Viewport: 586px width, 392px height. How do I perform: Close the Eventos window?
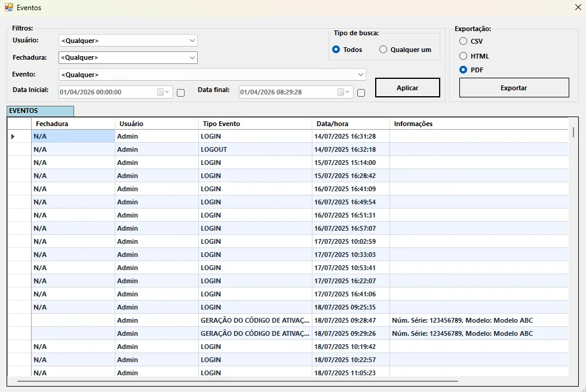tap(578, 7)
